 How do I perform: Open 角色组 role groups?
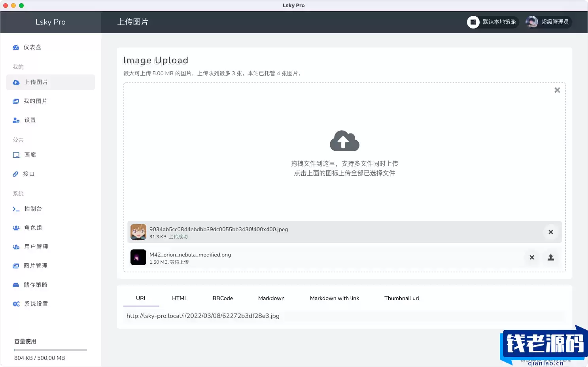coord(51,228)
